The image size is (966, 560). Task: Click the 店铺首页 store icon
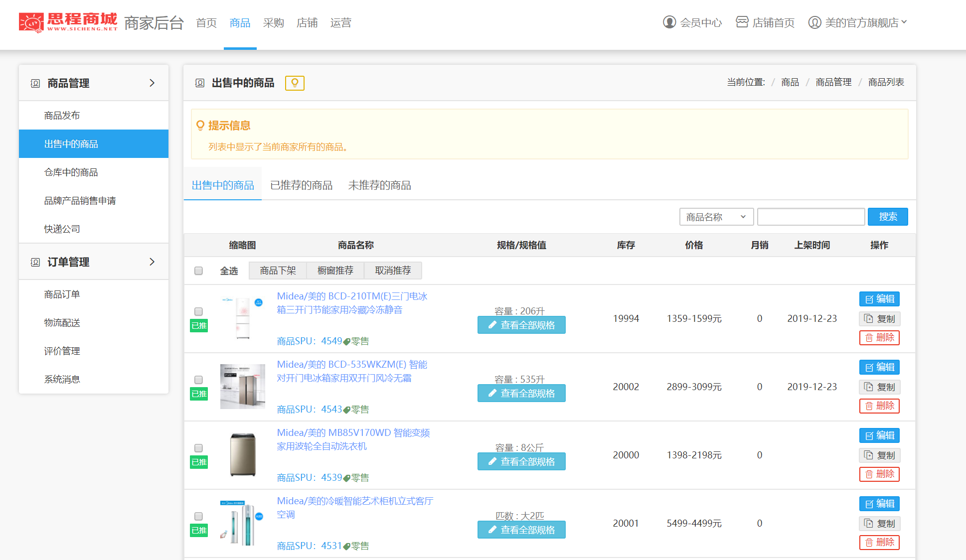[742, 22]
